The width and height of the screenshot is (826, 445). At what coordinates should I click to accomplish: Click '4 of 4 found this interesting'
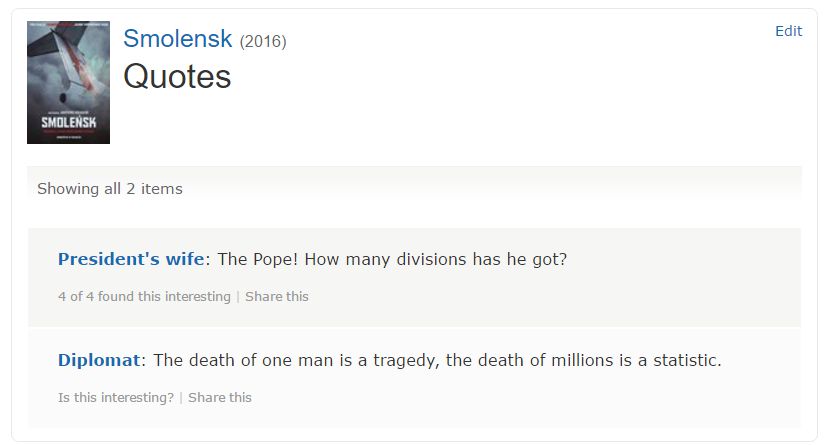tap(144, 297)
